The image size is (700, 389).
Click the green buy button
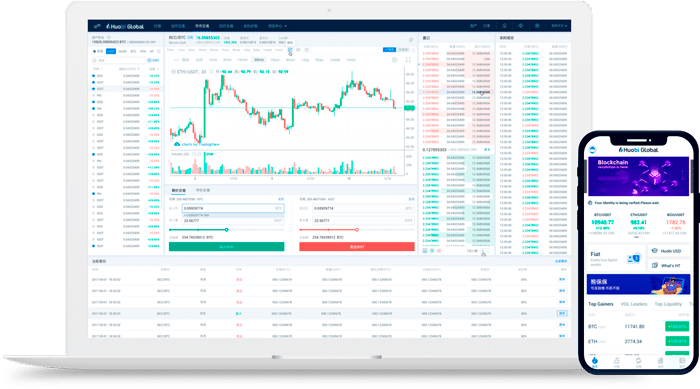(226, 247)
